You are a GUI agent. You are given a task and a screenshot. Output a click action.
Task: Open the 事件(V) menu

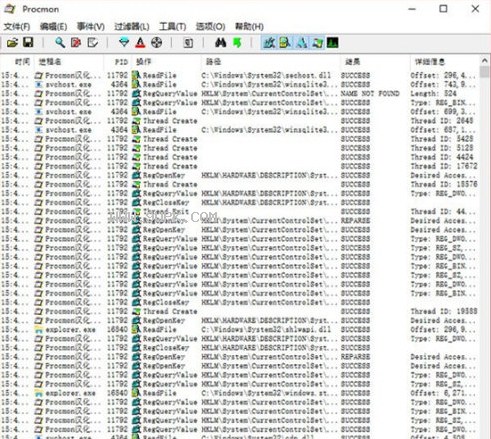pos(91,26)
